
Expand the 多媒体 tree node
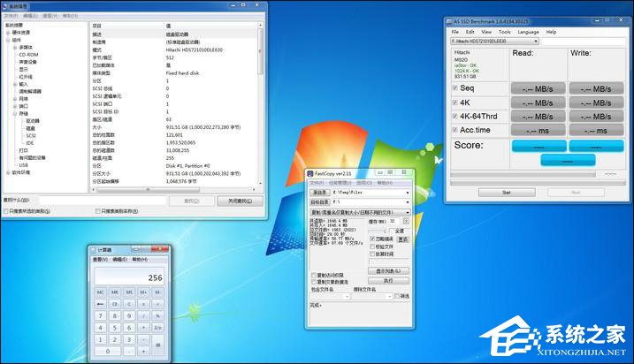point(15,48)
